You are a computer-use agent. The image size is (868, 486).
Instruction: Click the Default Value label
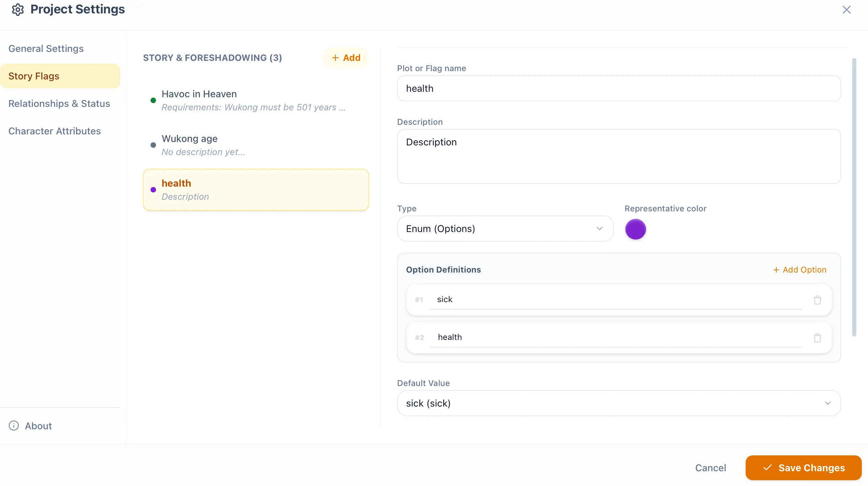423,383
